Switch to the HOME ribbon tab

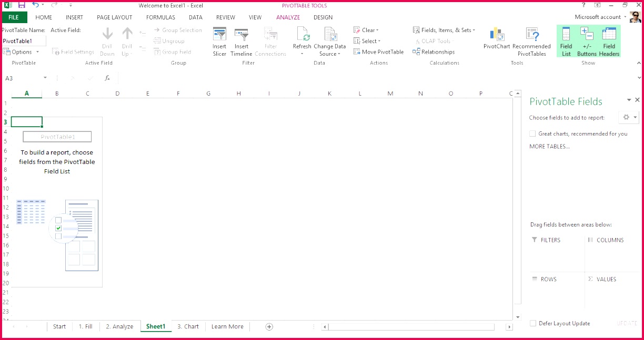[44, 17]
